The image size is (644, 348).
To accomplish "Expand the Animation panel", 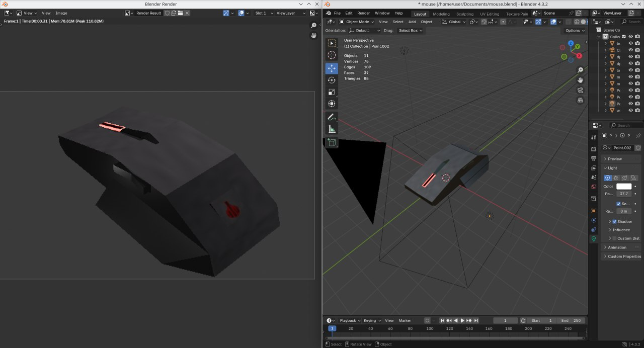I will pos(617,247).
